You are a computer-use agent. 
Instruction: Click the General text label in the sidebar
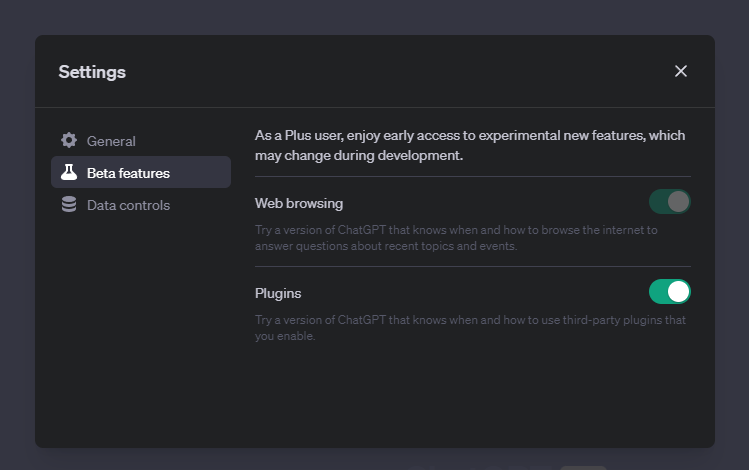(111, 141)
